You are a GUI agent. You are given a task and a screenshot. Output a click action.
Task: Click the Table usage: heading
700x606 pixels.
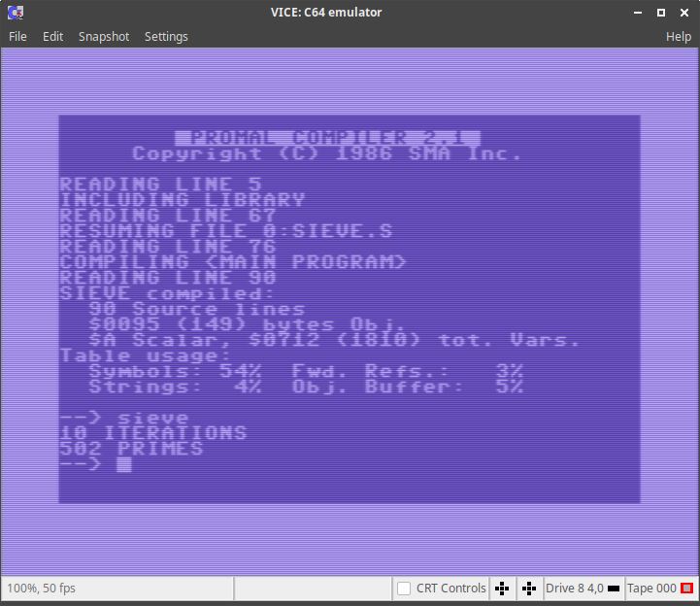click(146, 355)
